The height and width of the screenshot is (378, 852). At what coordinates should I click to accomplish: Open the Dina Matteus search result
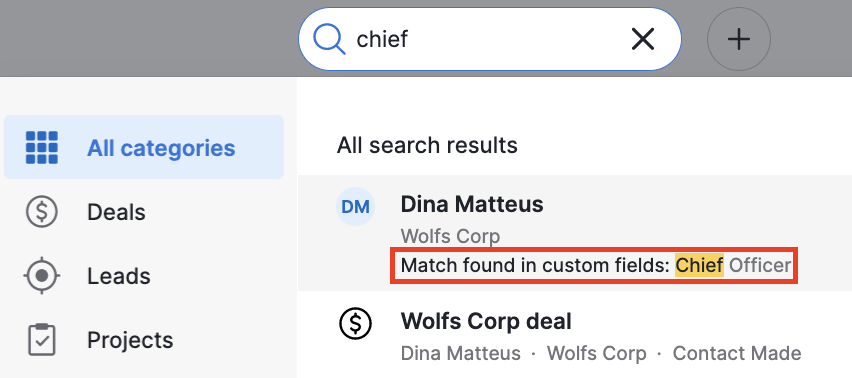575,233
